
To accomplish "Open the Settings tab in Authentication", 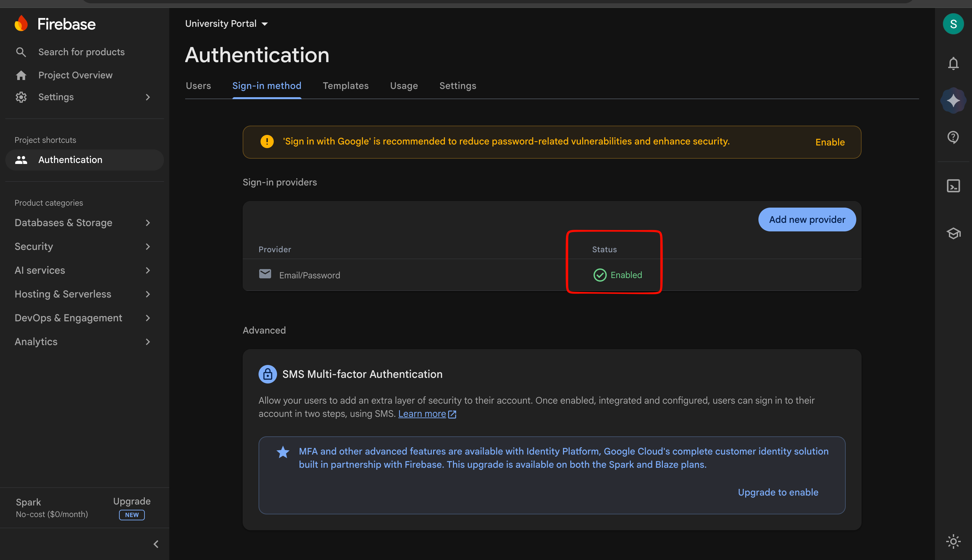I will 458,86.
